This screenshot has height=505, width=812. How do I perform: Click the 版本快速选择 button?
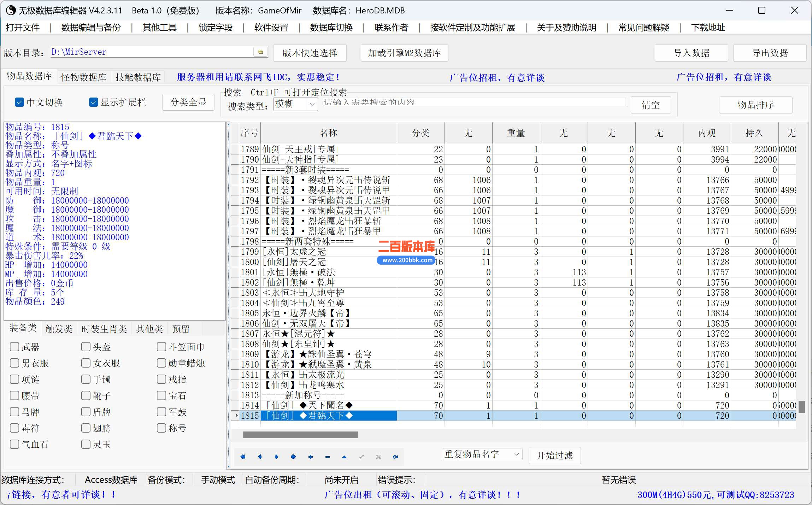(310, 53)
